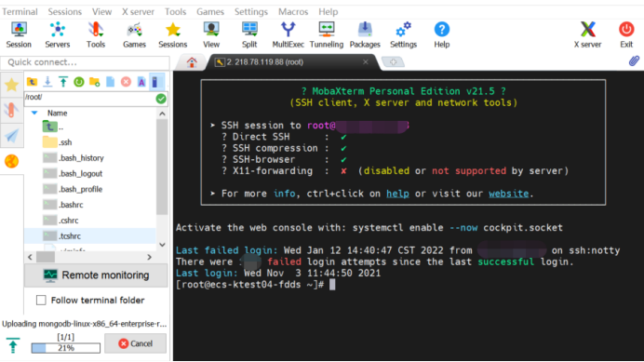
Task: Enable Follow terminal folder checkbox
Action: pyautogui.click(x=41, y=301)
